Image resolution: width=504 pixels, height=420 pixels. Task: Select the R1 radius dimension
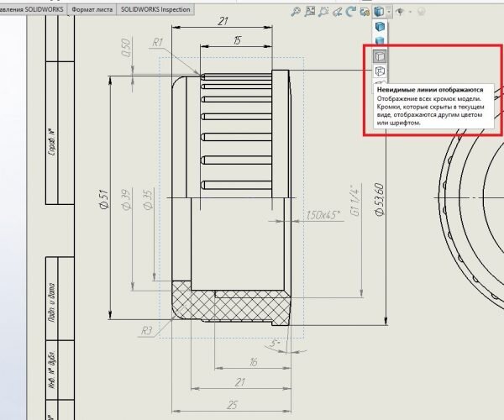[x=158, y=42]
